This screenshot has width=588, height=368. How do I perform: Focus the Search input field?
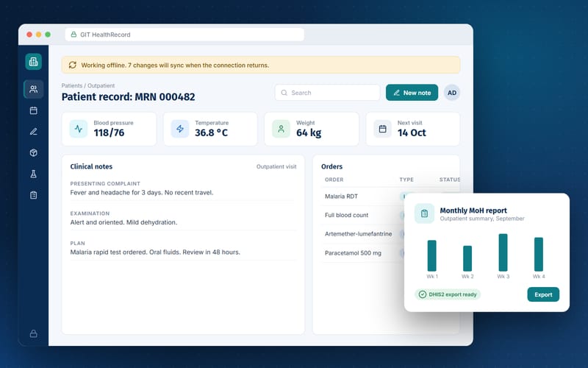(x=327, y=93)
